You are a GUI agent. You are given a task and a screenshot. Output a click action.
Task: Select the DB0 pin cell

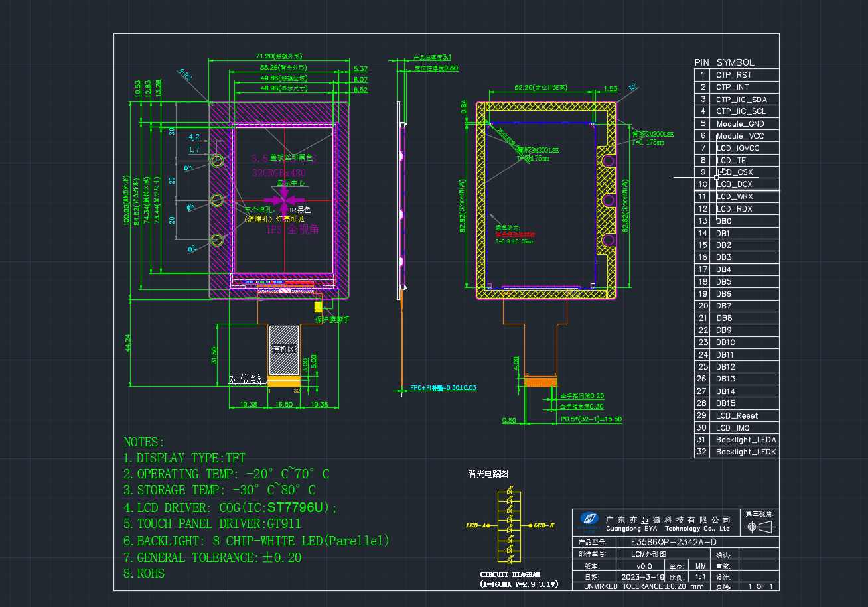tap(745, 221)
